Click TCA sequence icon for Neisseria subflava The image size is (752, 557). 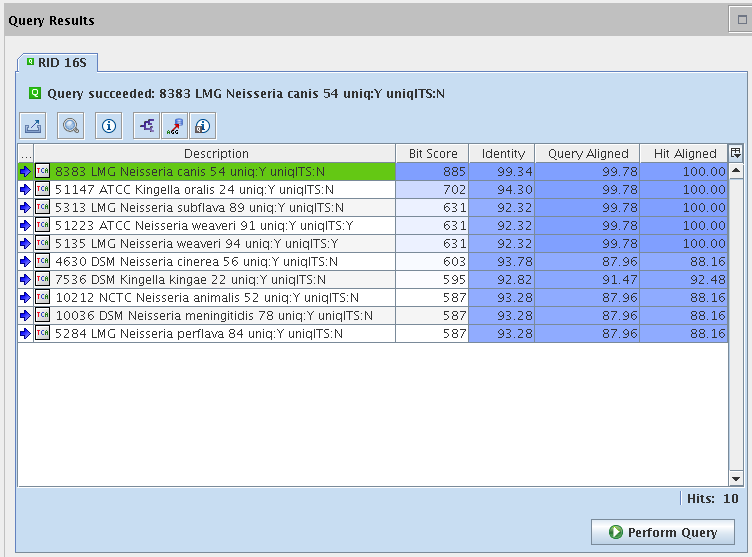click(x=42, y=207)
